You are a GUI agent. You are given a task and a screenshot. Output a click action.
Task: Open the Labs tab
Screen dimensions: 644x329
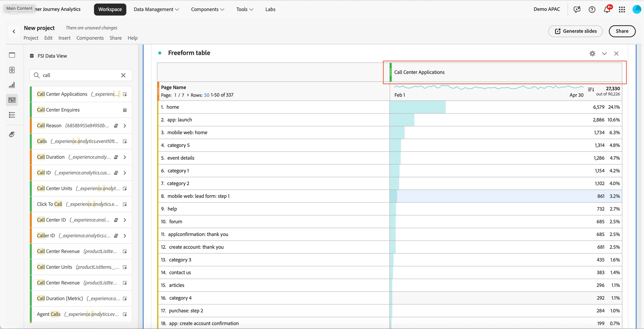pyautogui.click(x=270, y=9)
